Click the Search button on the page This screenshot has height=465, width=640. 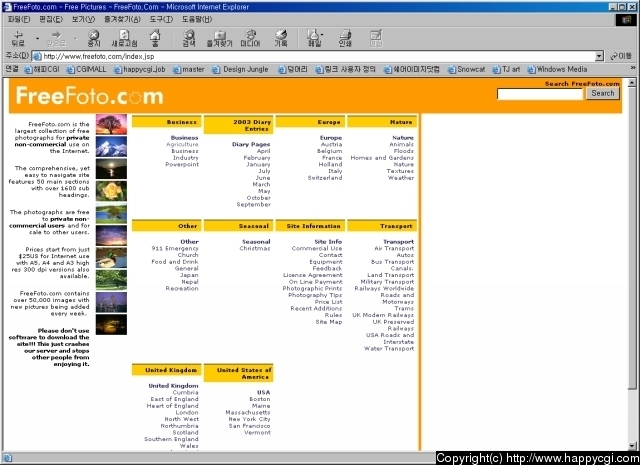[603, 93]
